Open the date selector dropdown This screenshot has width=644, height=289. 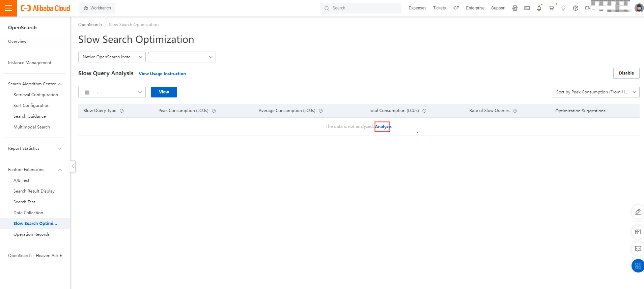[x=112, y=92]
